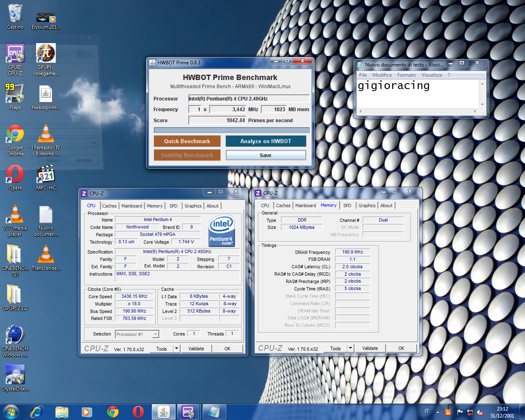Launch the CPUID CPU-Z desktop shortcut

(15, 60)
